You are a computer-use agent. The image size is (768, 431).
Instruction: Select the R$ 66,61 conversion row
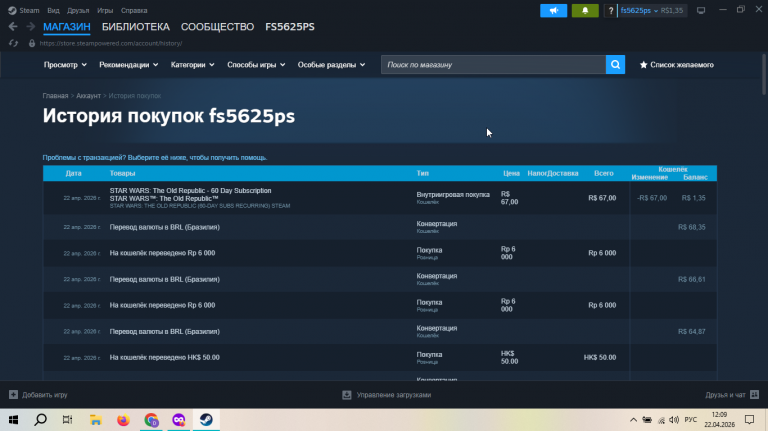pos(380,279)
